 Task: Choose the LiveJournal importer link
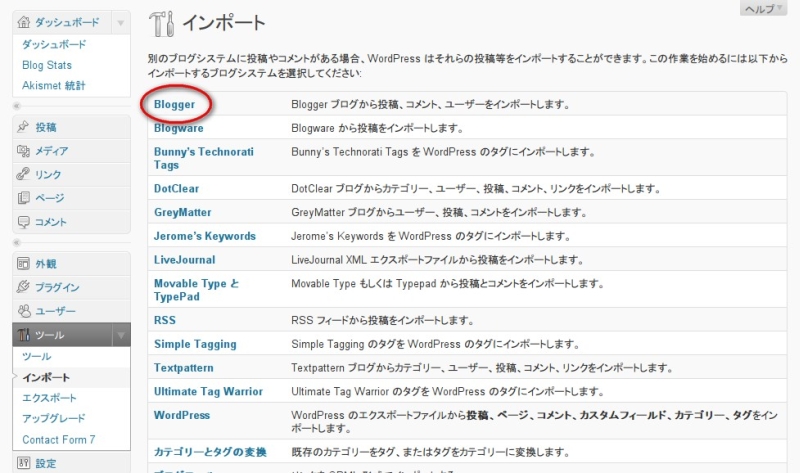coord(185,260)
